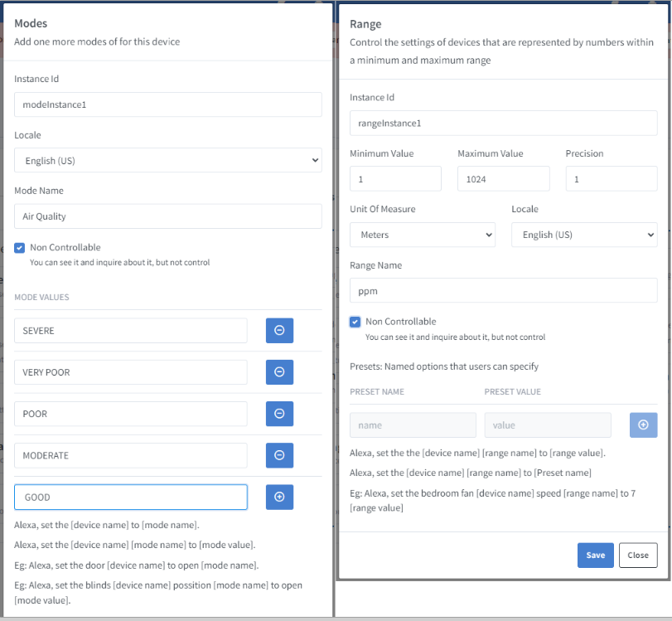Save the Range configuration

point(595,555)
